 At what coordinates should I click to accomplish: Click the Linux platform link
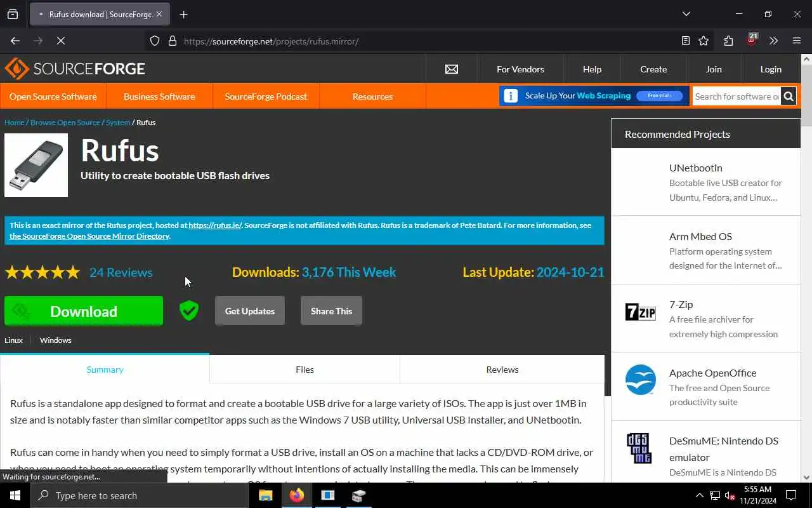[x=13, y=340]
